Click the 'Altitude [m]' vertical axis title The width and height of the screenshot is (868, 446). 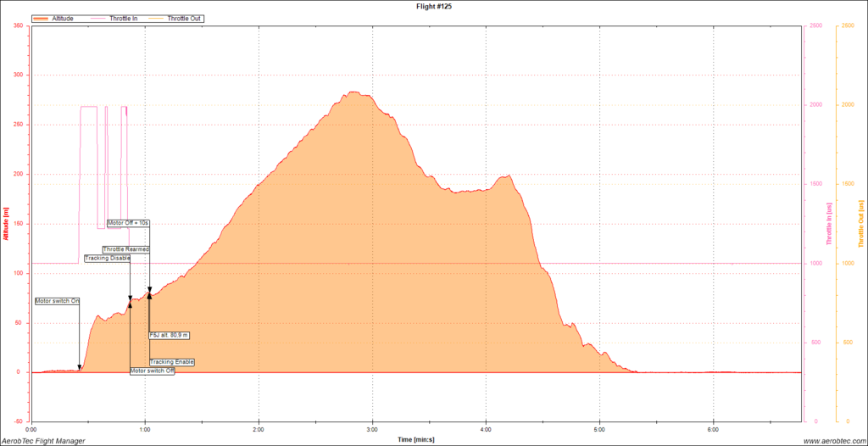pos(6,223)
